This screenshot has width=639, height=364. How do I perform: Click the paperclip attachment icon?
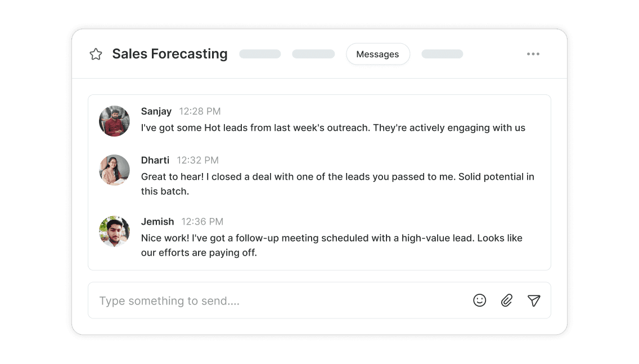[507, 301]
